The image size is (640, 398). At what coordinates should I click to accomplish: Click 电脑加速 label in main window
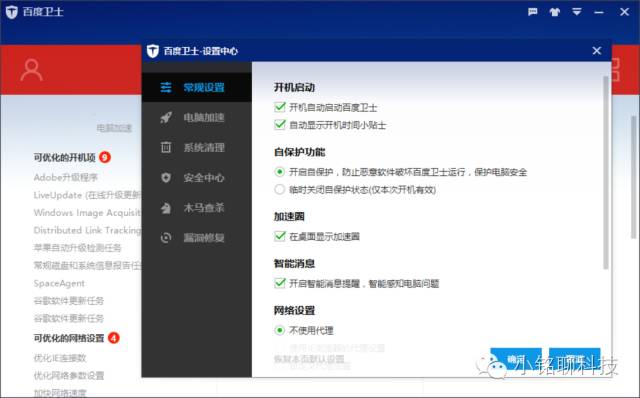click(114, 128)
